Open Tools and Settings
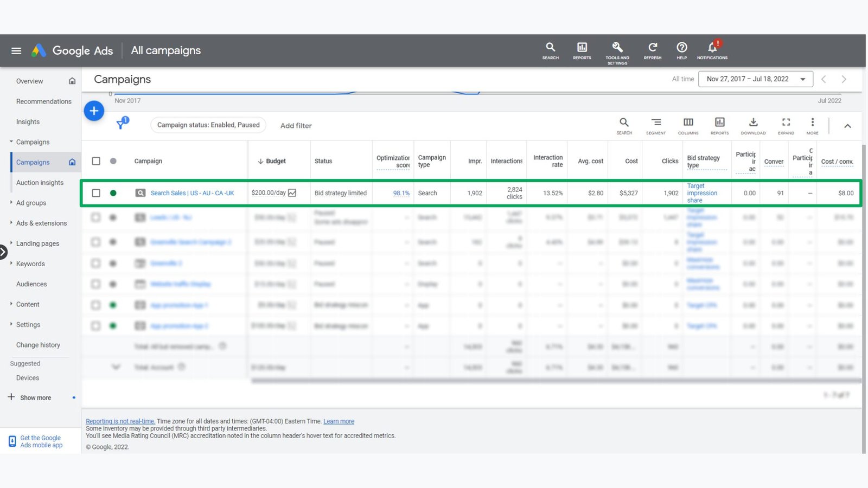The image size is (868, 488). point(617,53)
